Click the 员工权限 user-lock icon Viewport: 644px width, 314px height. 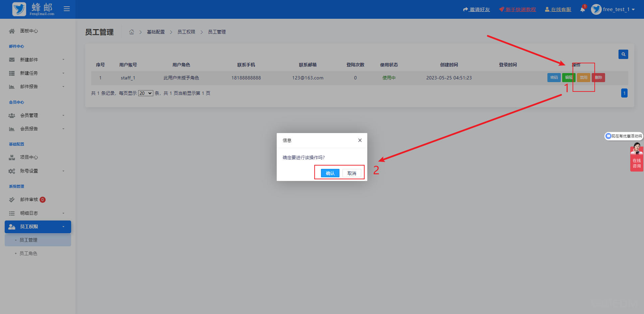[x=12, y=227]
